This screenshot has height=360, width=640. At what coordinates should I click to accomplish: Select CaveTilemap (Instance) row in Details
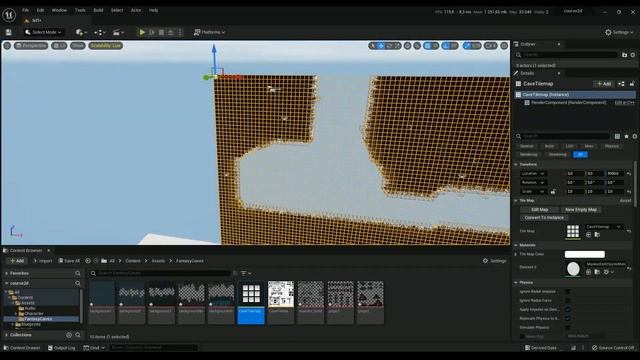[x=575, y=94]
